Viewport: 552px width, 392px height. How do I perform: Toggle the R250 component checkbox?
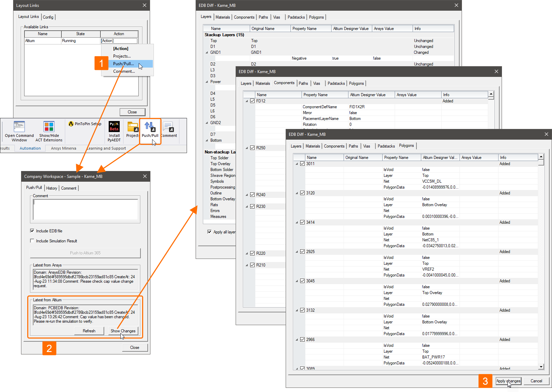(x=253, y=148)
